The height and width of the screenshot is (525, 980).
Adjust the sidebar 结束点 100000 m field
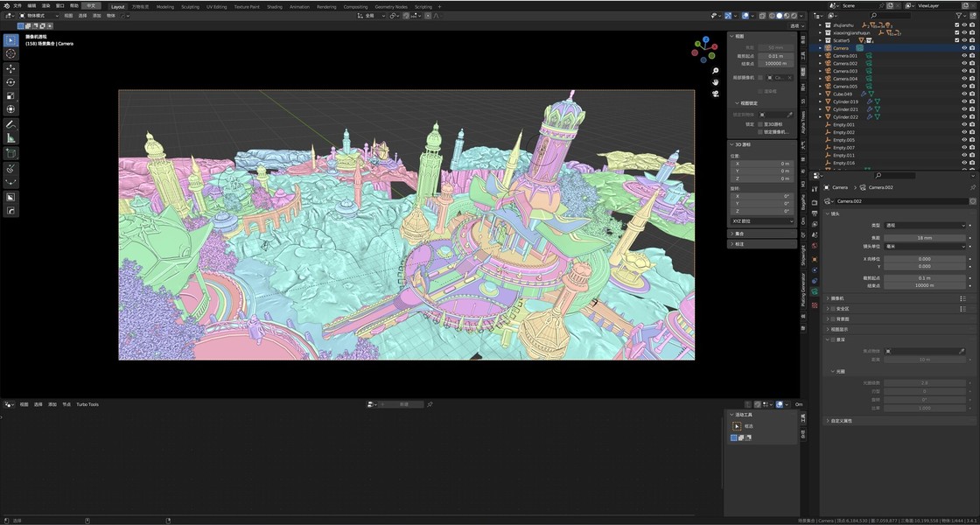(x=777, y=64)
